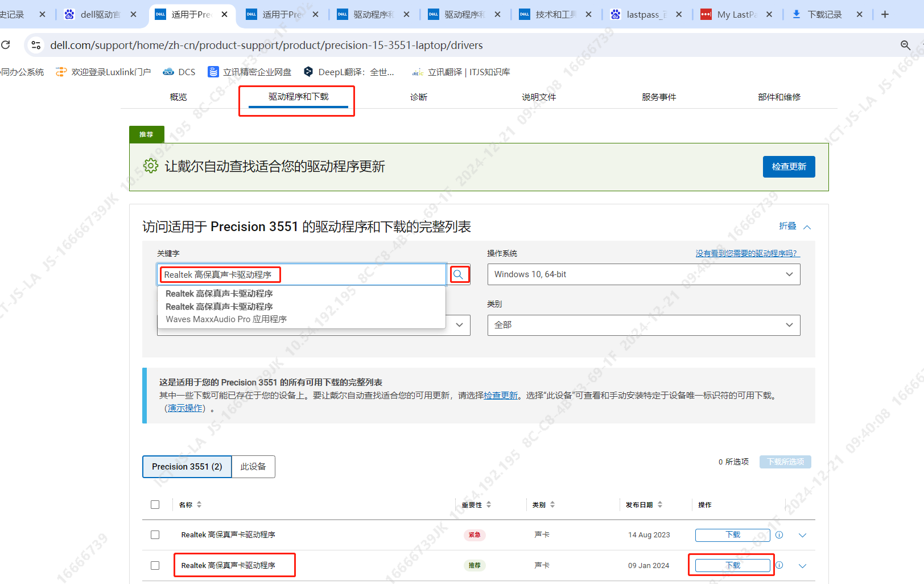Reload the Dell support page
This screenshot has width=924, height=584.
6,44
